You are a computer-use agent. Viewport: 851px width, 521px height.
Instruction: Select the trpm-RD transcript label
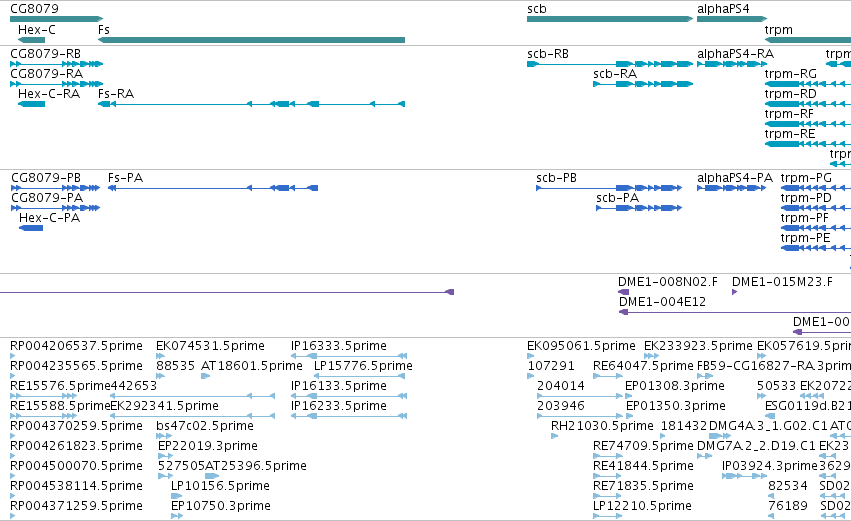[x=791, y=94]
